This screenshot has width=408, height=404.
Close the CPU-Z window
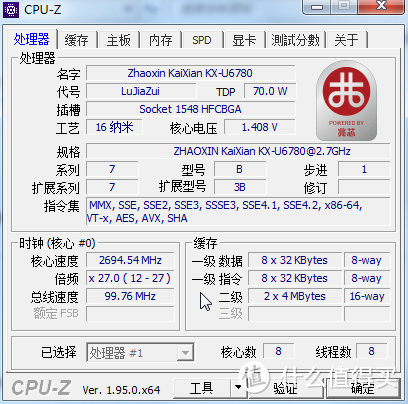coord(382,7)
